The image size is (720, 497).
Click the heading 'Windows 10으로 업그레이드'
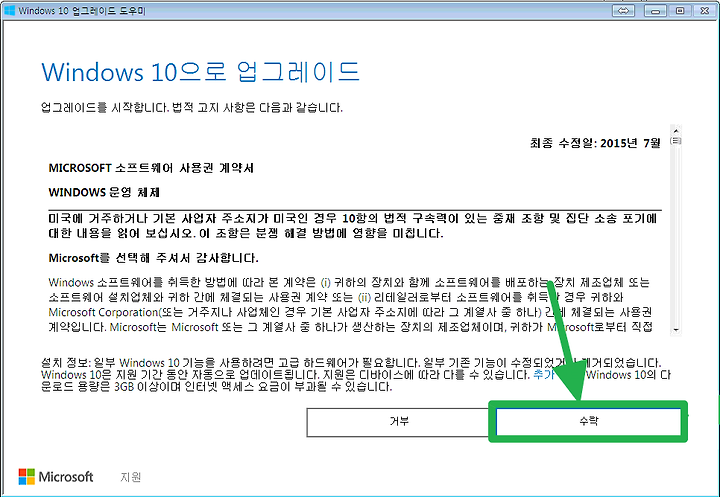coord(200,72)
